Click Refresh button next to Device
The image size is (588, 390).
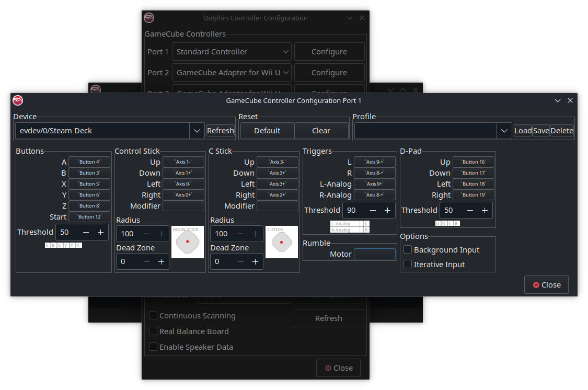221,131
